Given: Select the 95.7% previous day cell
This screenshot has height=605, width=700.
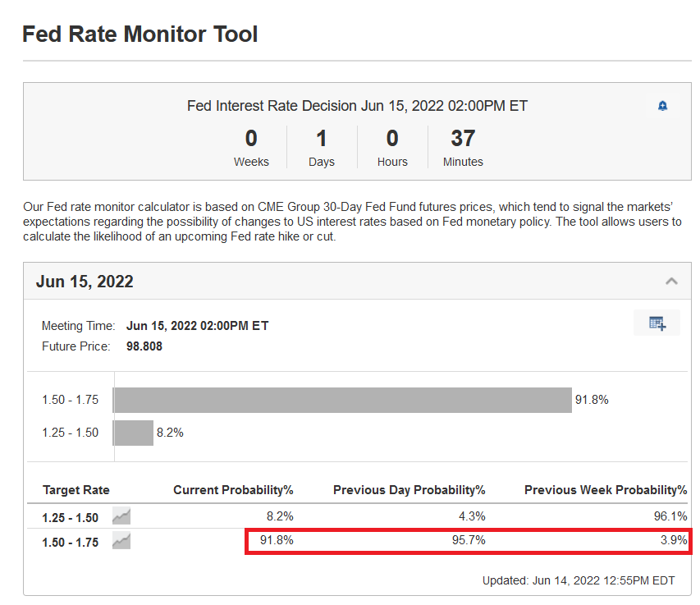Looking at the screenshot, I should tap(469, 540).
